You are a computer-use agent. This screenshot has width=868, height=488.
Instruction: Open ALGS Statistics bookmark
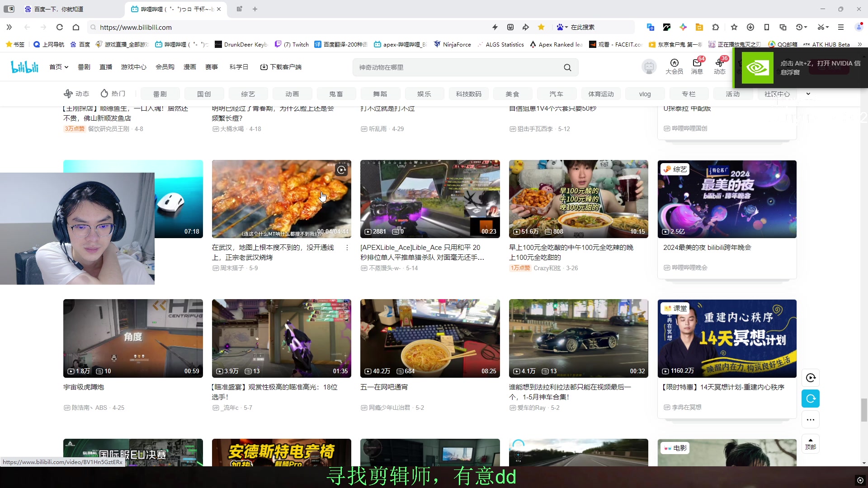pyautogui.click(x=500, y=44)
